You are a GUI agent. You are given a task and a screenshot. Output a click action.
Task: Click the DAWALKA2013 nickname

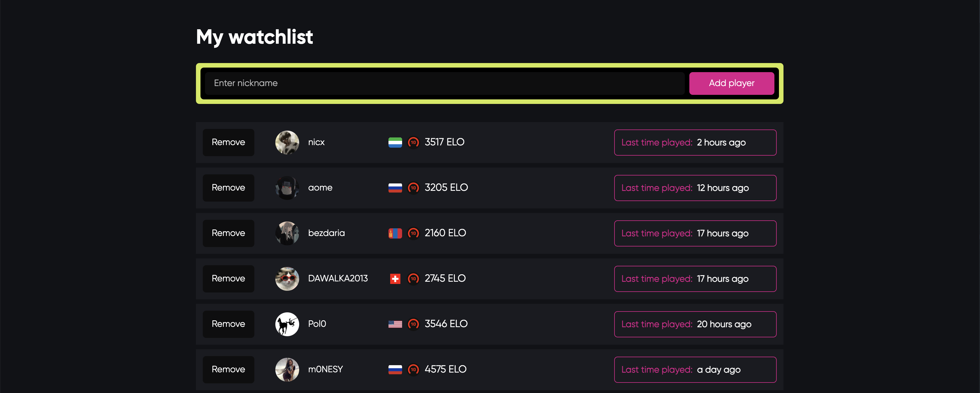pos(338,278)
